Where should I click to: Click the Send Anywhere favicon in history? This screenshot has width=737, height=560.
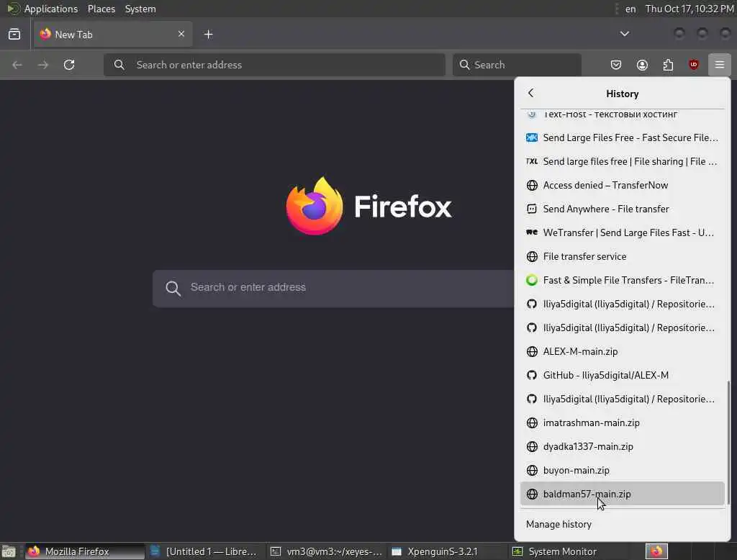(532, 209)
